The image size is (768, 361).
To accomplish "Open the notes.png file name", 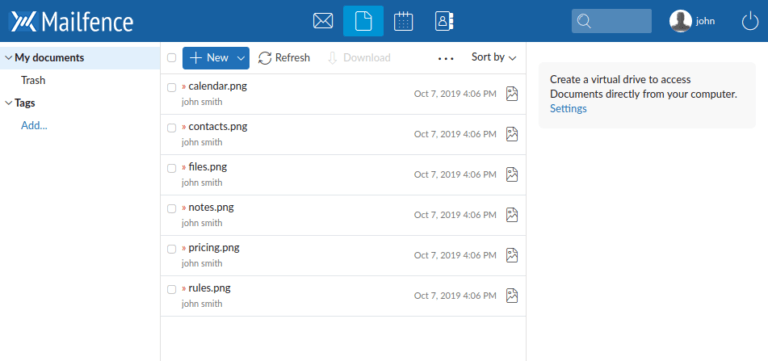I will pos(211,208).
